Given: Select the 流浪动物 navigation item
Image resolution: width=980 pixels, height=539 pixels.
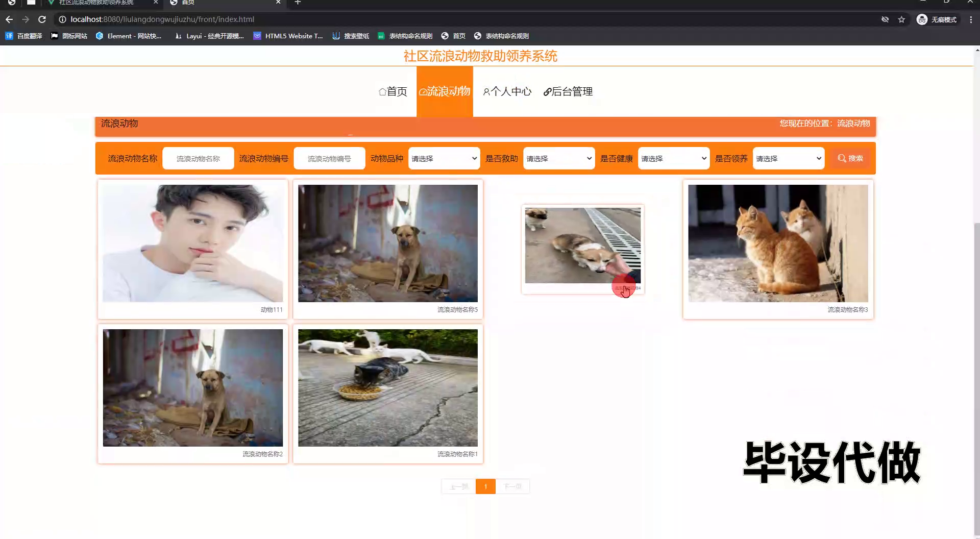Looking at the screenshot, I should click(445, 91).
